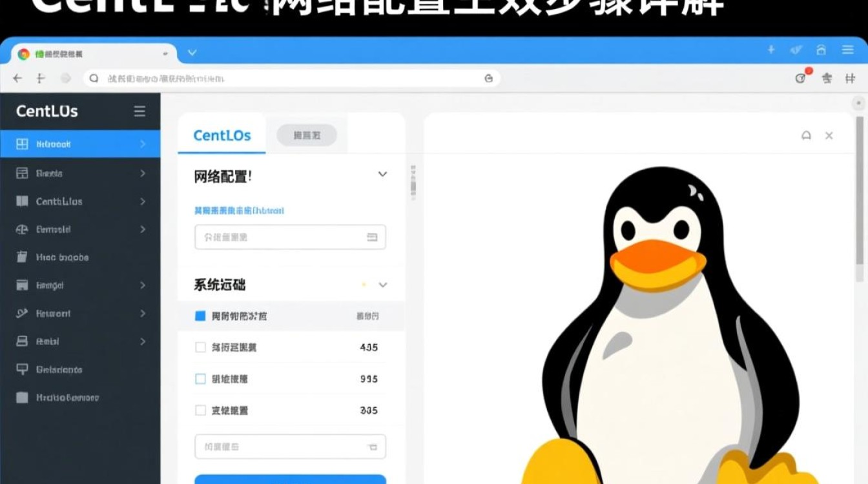The height and width of the screenshot is (484, 868).
Task: Click the lock icon in the top blue bar
Action: (821, 50)
